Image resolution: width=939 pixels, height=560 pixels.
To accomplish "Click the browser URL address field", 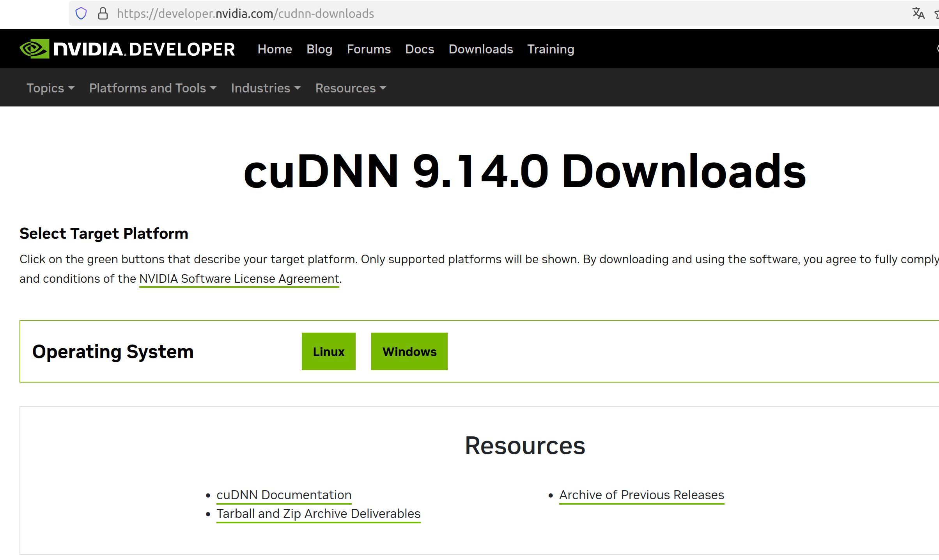I will tap(468, 14).
